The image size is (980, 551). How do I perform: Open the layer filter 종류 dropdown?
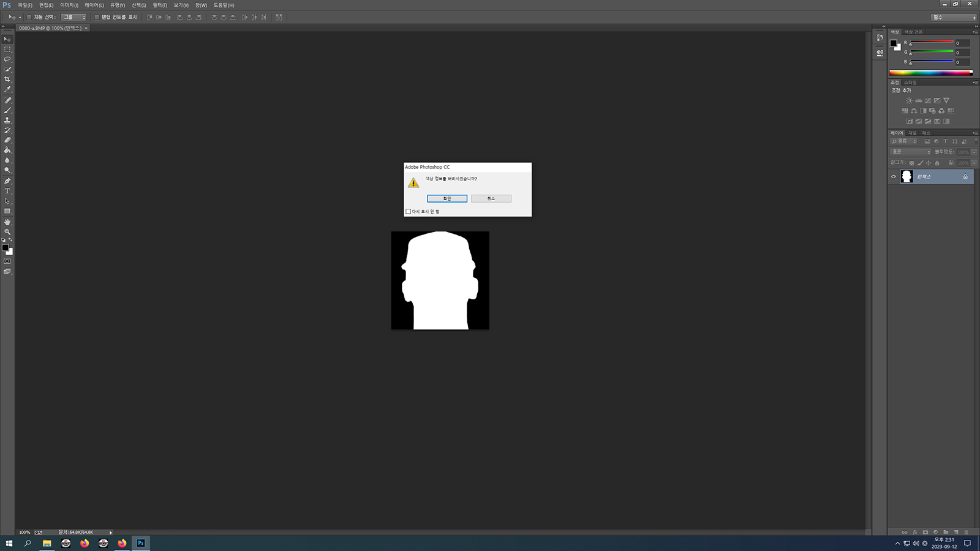[904, 141]
